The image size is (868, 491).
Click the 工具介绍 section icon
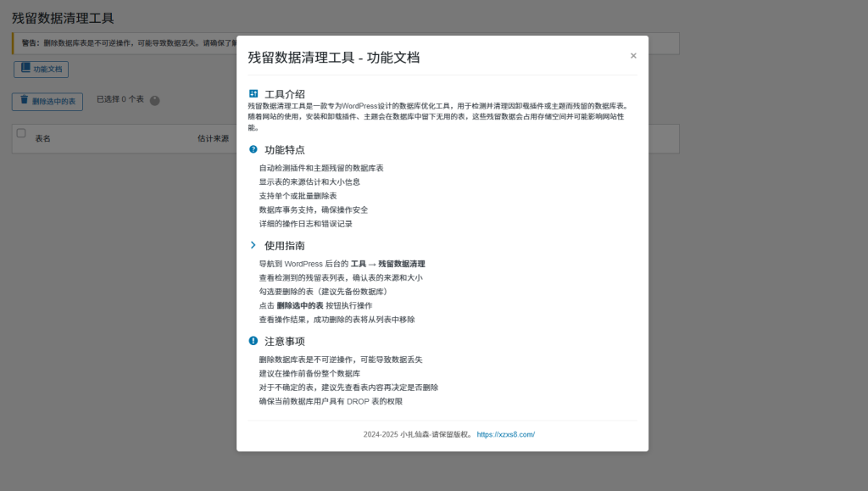[253, 93]
